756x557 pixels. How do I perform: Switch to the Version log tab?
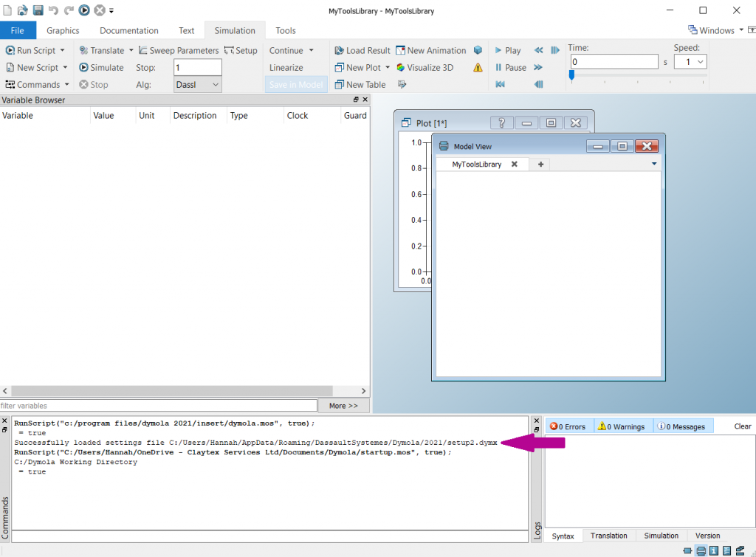pyautogui.click(x=707, y=536)
